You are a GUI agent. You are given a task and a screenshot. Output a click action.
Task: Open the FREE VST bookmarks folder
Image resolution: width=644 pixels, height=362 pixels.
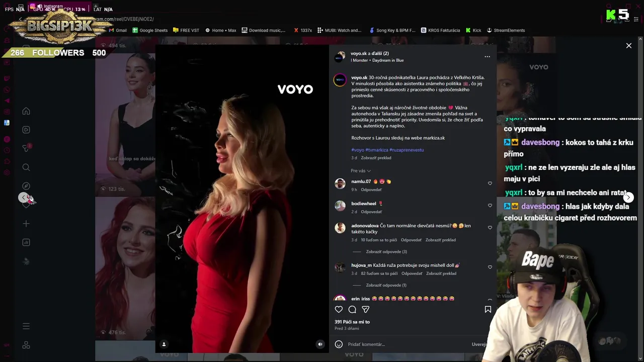pyautogui.click(x=186, y=30)
